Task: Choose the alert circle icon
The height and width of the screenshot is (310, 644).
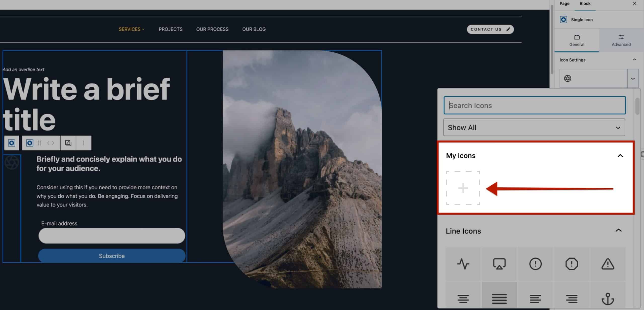Action: pyautogui.click(x=535, y=264)
